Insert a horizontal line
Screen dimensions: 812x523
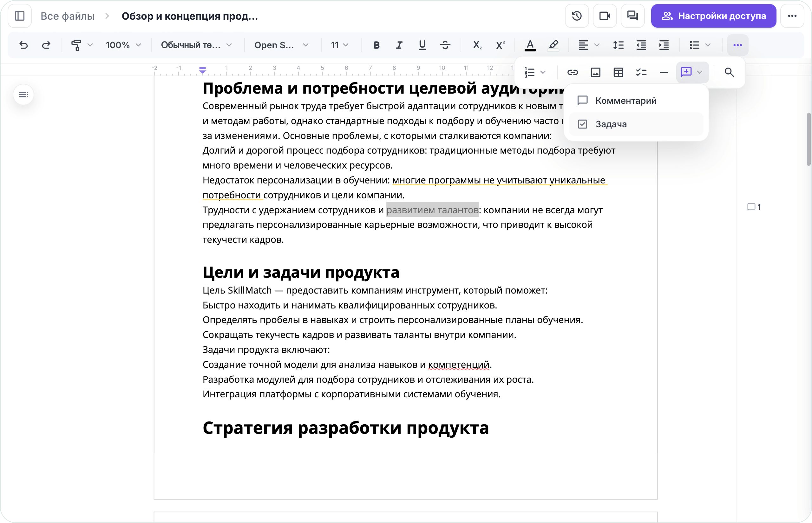664,72
